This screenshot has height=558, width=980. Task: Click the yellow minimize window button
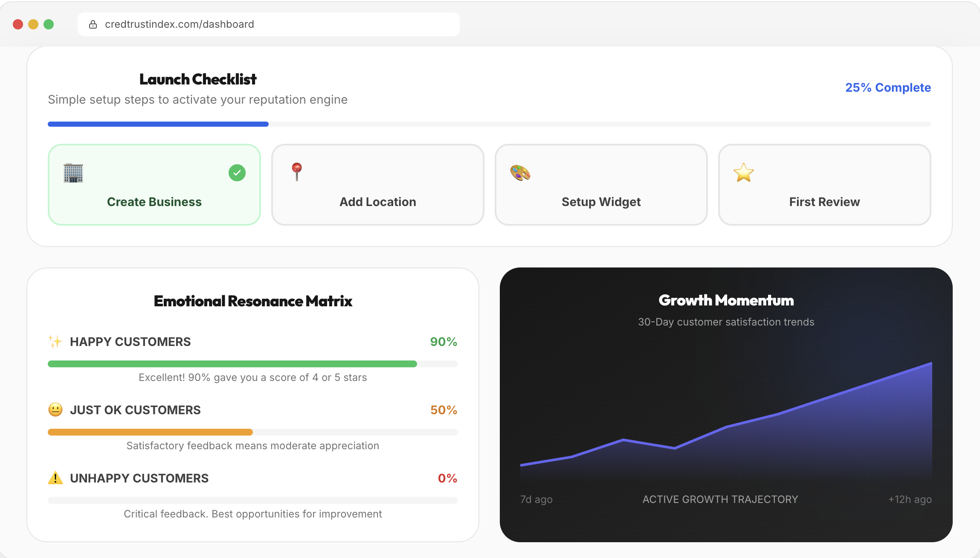point(33,24)
